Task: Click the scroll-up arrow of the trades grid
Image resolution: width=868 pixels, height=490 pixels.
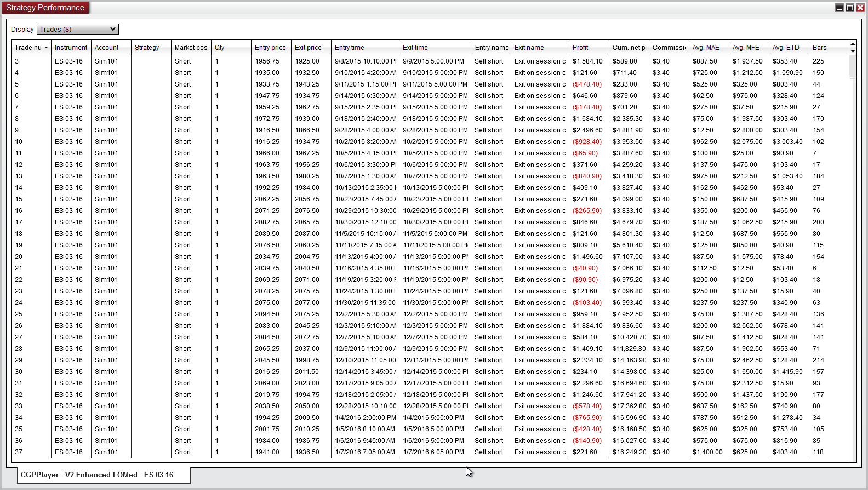Action: point(853,44)
